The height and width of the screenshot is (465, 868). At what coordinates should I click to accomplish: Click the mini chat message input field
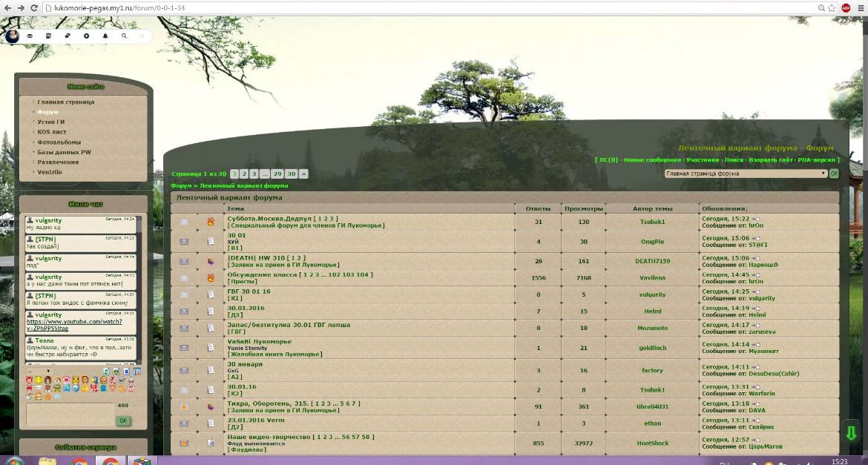pyautogui.click(x=70, y=415)
